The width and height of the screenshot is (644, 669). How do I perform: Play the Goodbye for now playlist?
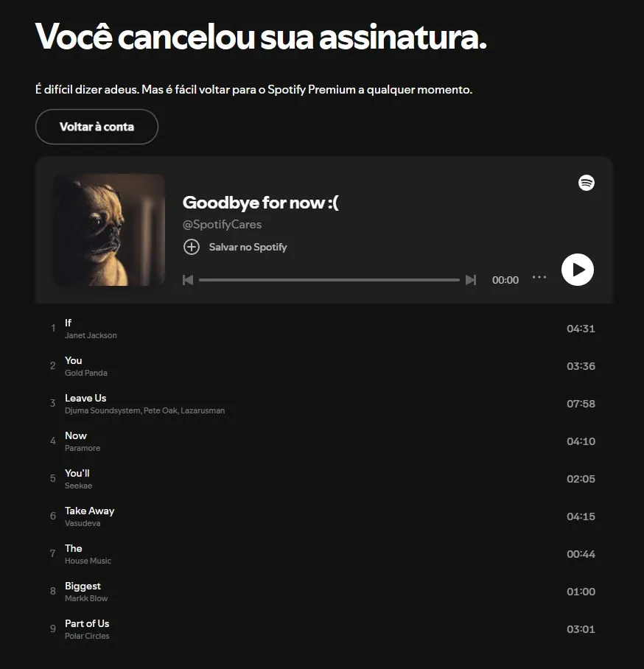(x=577, y=270)
